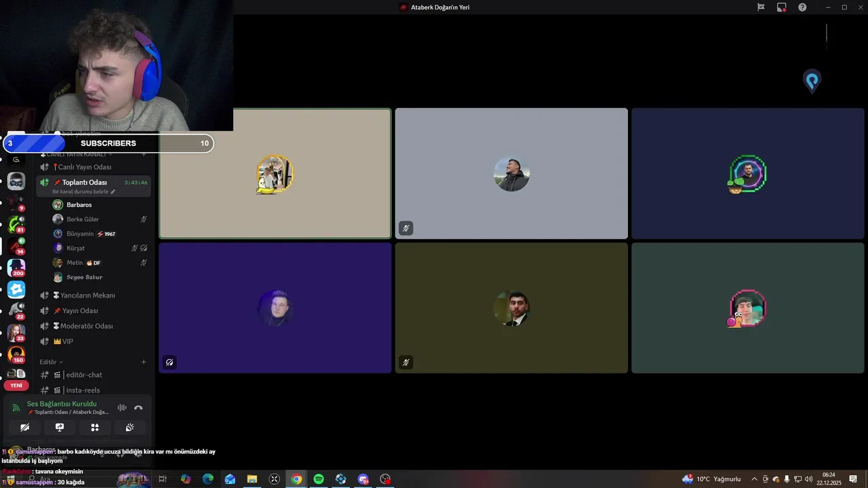868x488 pixels.
Task: Show hidden system tray icons chevron
Action: click(x=754, y=479)
